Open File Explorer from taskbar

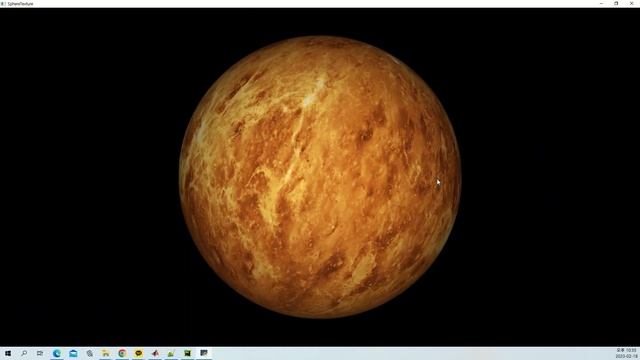106,353
